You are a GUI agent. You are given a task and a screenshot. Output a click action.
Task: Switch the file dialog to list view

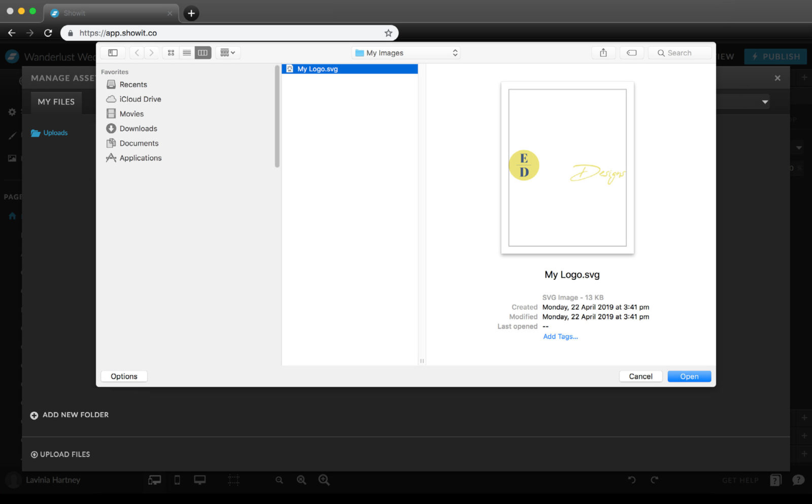click(187, 52)
